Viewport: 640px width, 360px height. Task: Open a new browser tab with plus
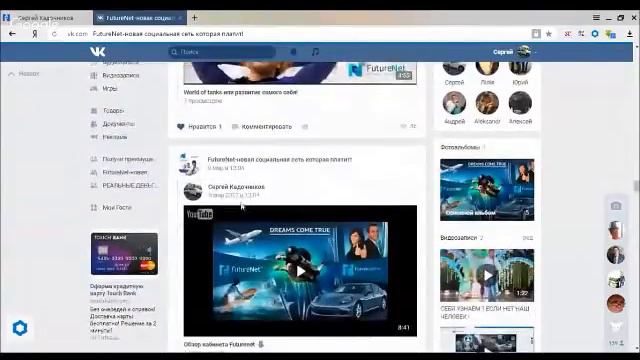(194, 18)
